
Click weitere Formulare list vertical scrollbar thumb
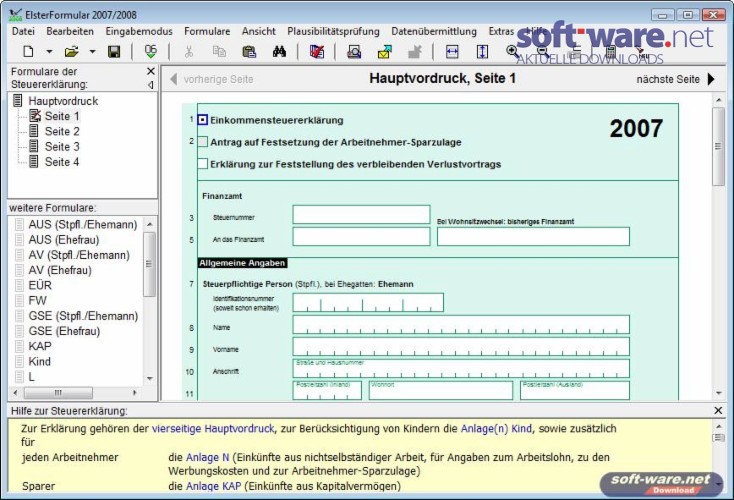point(149,264)
